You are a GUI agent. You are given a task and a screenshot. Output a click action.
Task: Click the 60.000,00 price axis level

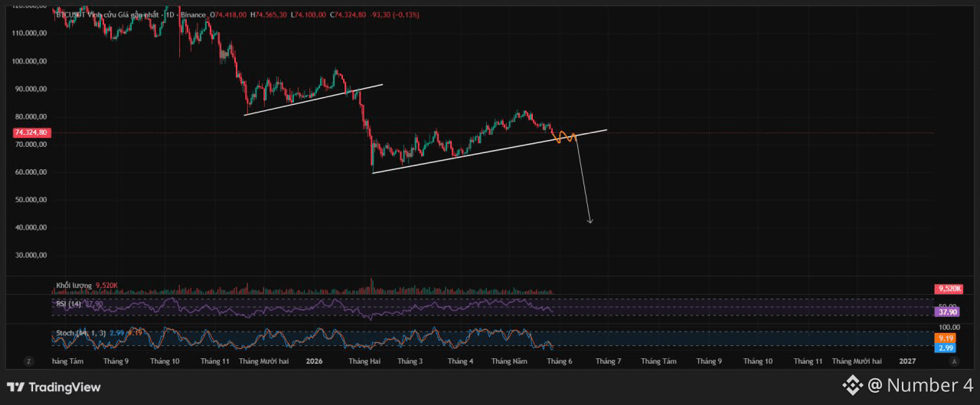pos(31,172)
